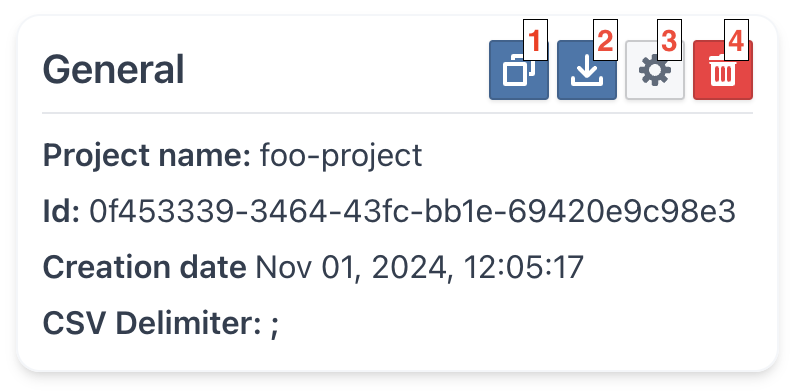This screenshot has width=794, height=392.
Task: Click the General heading
Action: [x=113, y=70]
